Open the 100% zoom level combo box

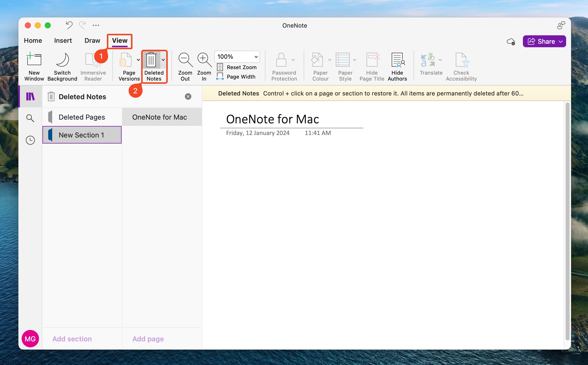click(237, 57)
